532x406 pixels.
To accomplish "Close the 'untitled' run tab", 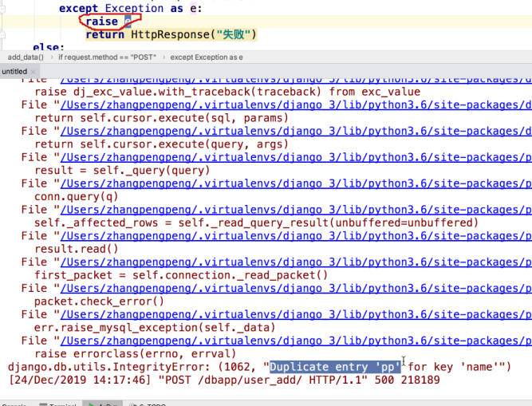I will [33, 72].
